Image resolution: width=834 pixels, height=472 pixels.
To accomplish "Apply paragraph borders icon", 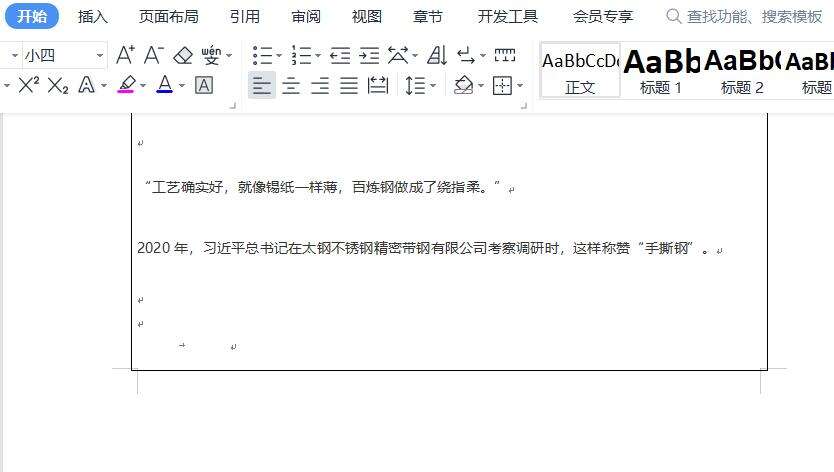I will [x=503, y=85].
